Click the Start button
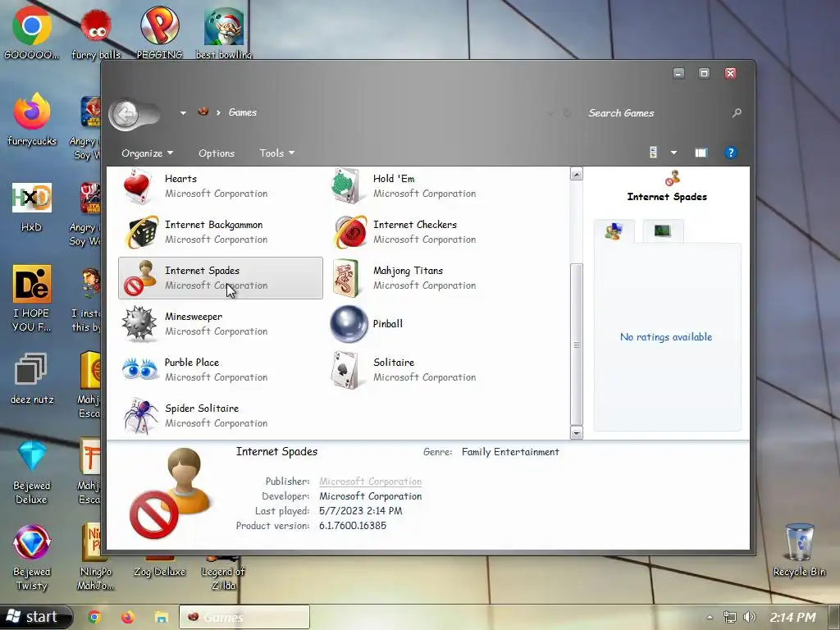The width and height of the screenshot is (840, 630). pyautogui.click(x=36, y=617)
